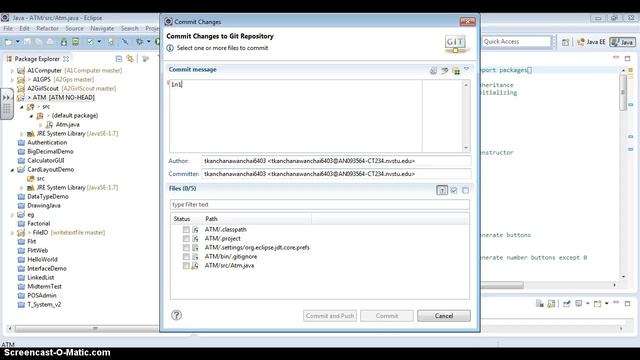
Task: Select the MidtermTest project
Action: coord(44,287)
